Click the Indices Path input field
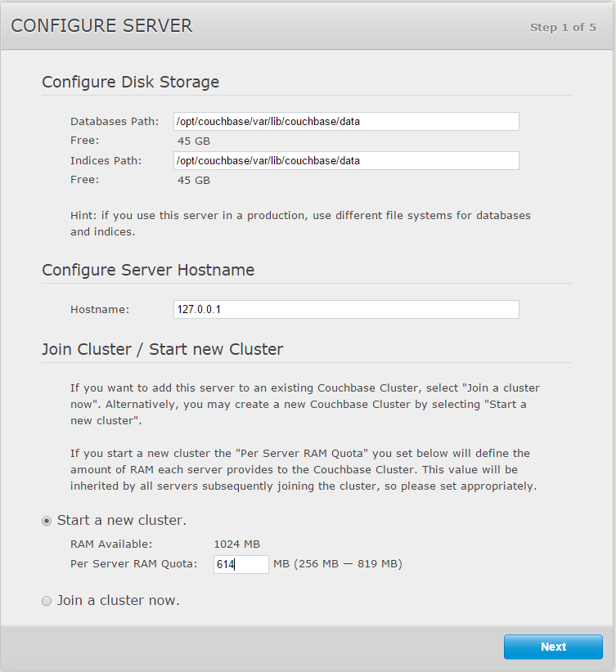Image resolution: width=616 pixels, height=672 pixels. [x=346, y=160]
